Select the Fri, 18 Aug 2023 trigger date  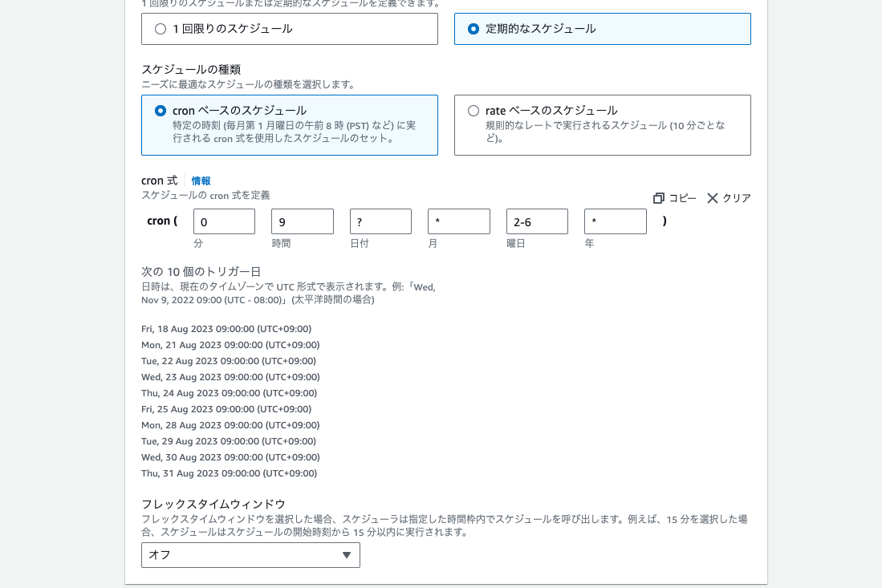pyautogui.click(x=226, y=328)
